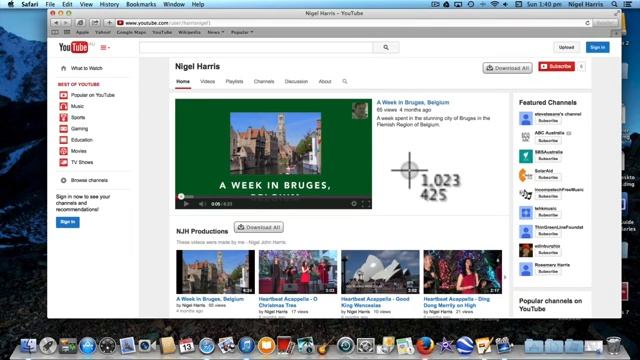
Task: Open the Education category icon
Action: (63, 140)
